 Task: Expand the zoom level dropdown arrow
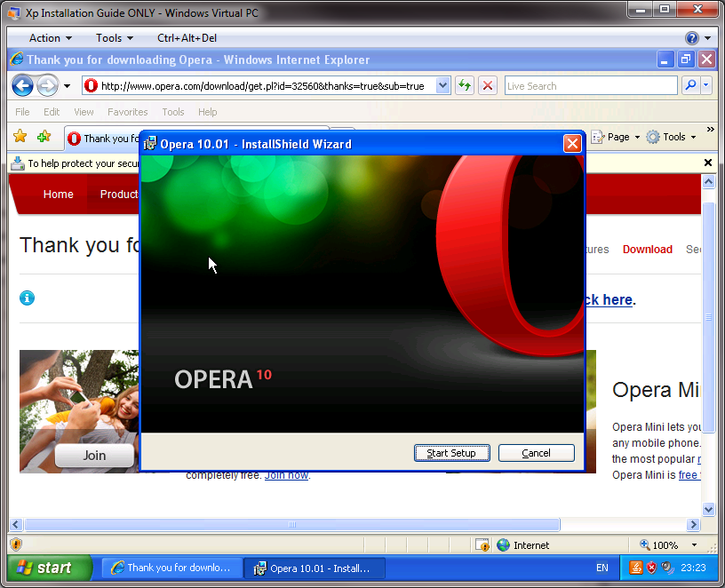pyautogui.click(x=694, y=545)
